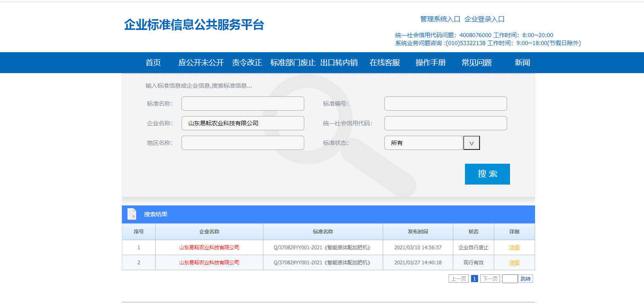Open the 所有 status combo box
The height and width of the screenshot is (304, 644).
pos(423,143)
